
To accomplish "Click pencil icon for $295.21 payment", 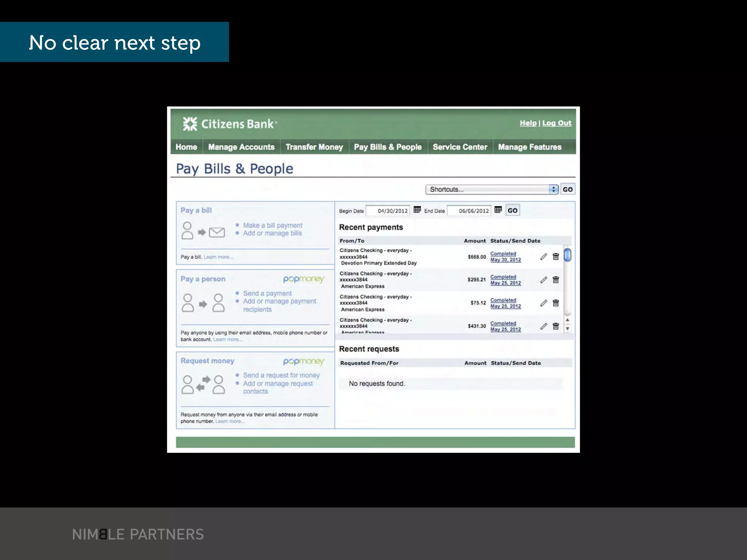I will click(x=543, y=280).
